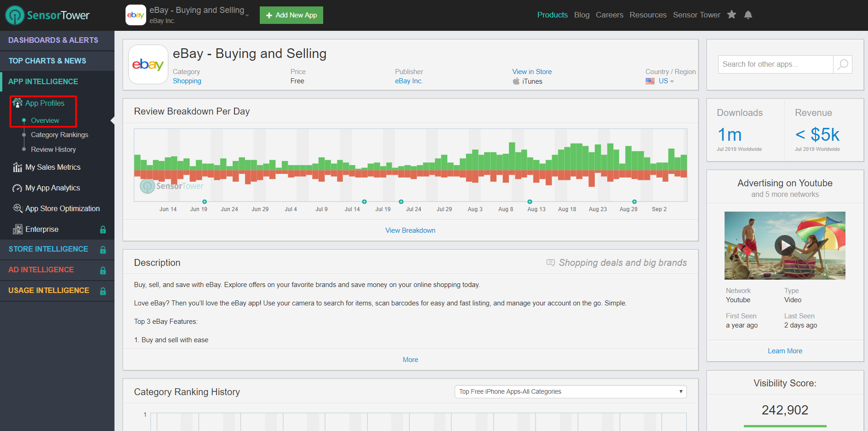Click the large eBay logo in app header
The image size is (868, 431).
[148, 64]
